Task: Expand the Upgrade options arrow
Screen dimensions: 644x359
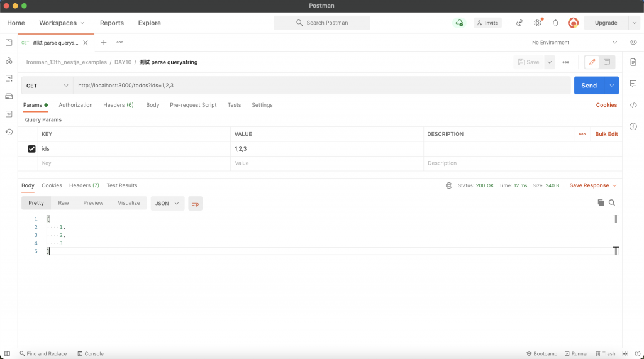Action: (x=634, y=23)
